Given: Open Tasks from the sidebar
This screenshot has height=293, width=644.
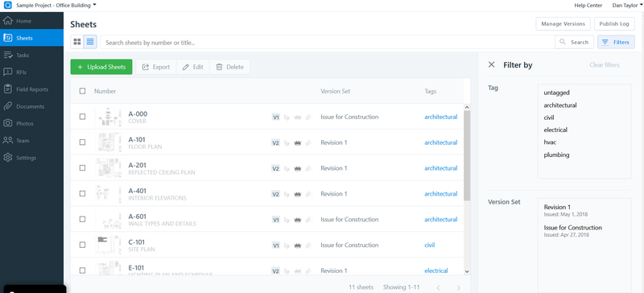Looking at the screenshot, I should click(31, 55).
